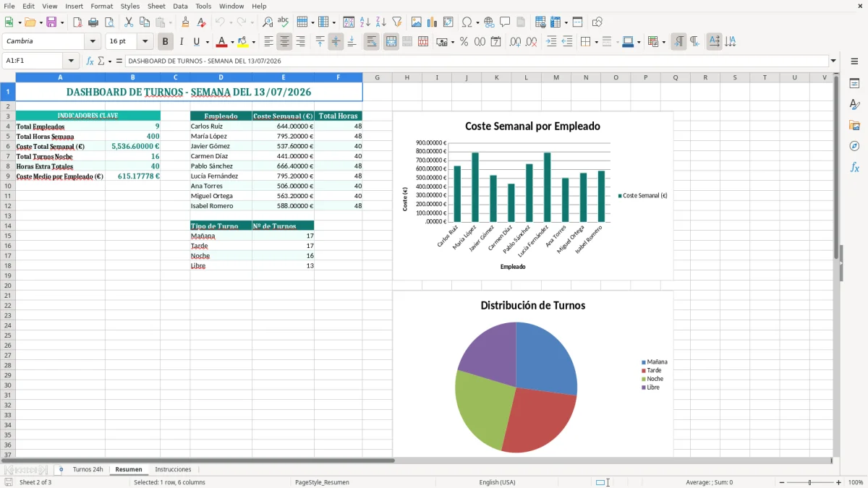Insert Comment icon

point(505,22)
